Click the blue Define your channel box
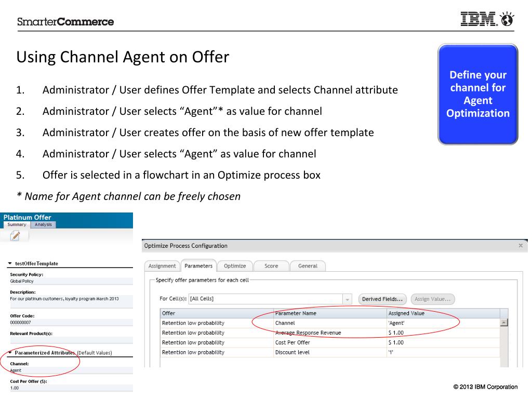 pos(478,94)
